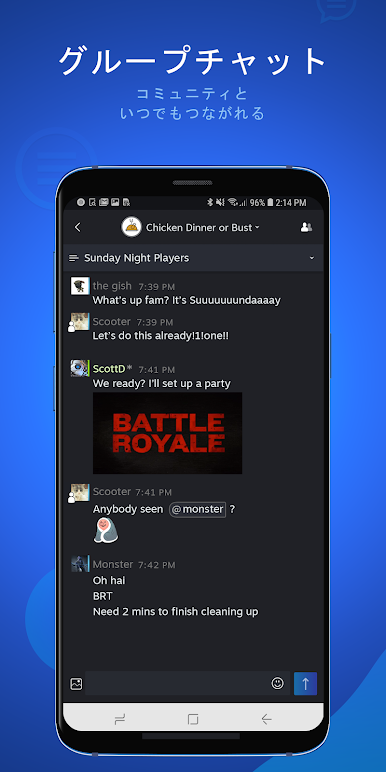Tap the @monster mention

(x=197, y=510)
